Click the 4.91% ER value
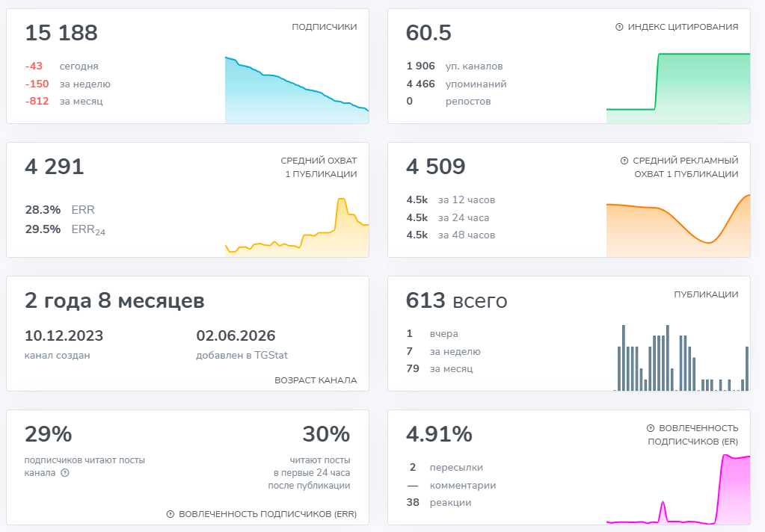 [439, 434]
